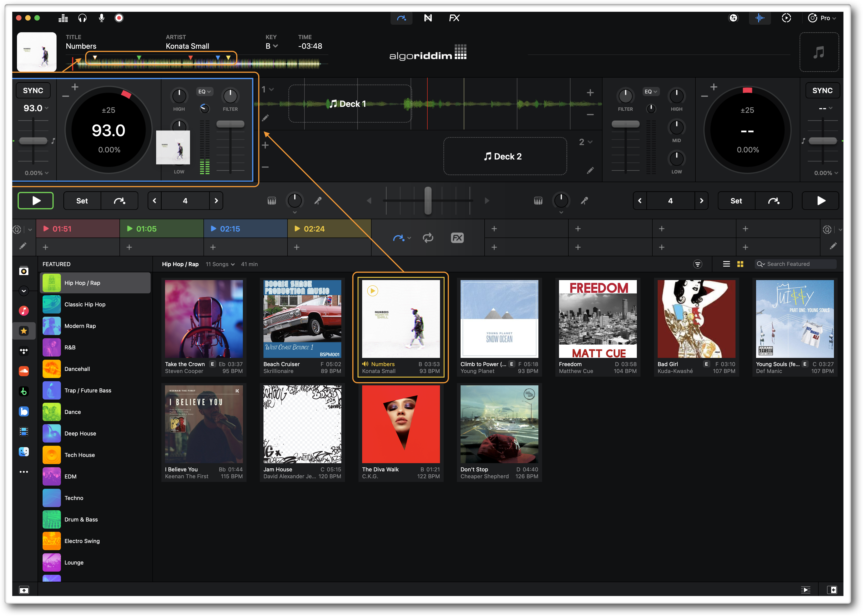This screenshot has width=863, height=616.
Task: Expand the 11 Songs dropdown
Action: [x=220, y=264]
